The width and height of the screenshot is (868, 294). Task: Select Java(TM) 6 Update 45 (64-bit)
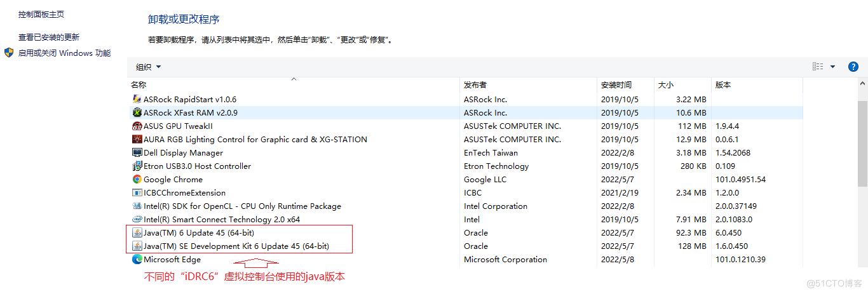(x=466, y=232)
